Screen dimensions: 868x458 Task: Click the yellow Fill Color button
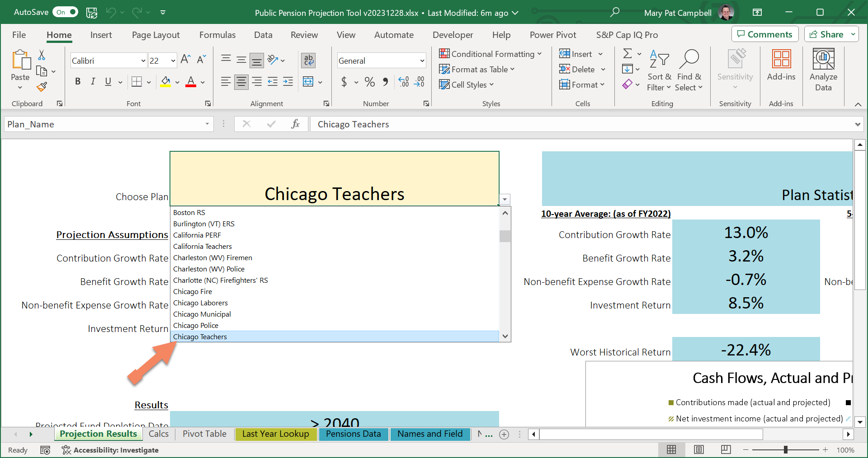pos(165,82)
